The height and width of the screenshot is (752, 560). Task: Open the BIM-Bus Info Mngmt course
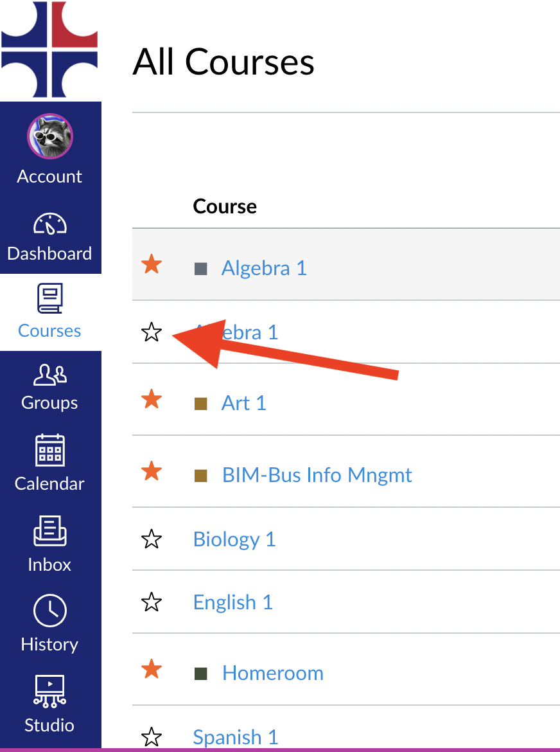(x=317, y=475)
